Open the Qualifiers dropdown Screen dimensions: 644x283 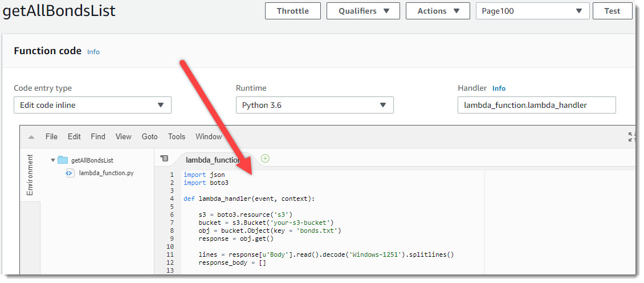[x=363, y=11]
